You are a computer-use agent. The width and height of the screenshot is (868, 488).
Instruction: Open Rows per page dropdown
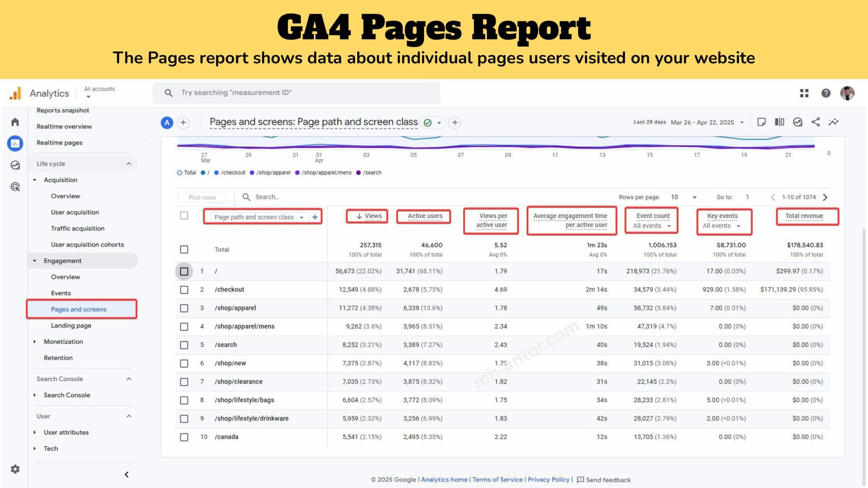[x=684, y=197]
